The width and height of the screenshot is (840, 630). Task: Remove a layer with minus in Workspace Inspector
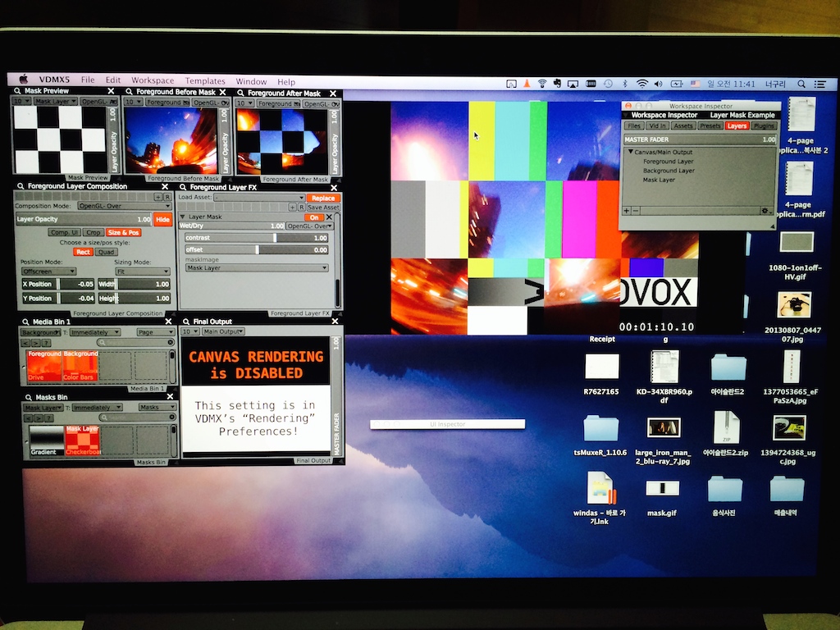tap(636, 211)
